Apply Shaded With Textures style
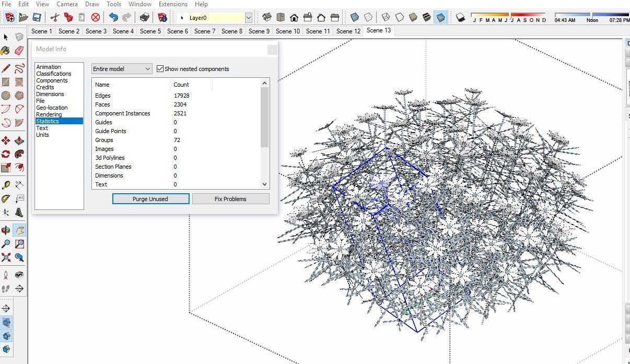 (427, 17)
